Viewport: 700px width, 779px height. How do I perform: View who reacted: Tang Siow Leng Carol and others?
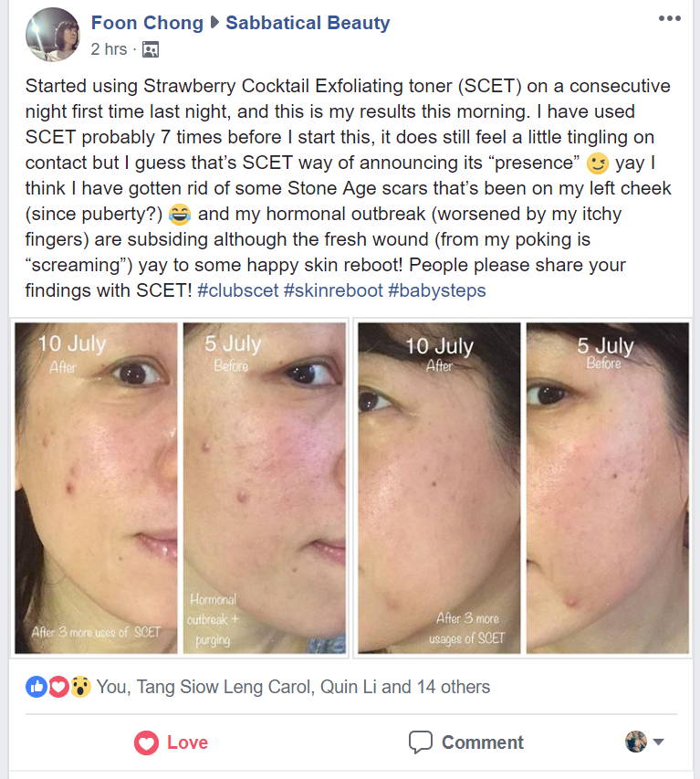(x=293, y=687)
